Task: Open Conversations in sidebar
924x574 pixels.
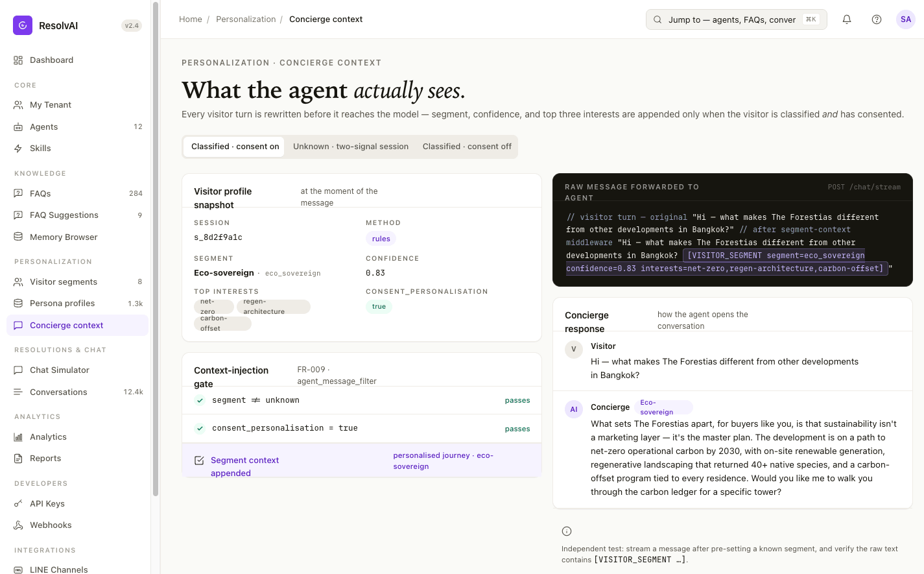Action: (x=78, y=392)
